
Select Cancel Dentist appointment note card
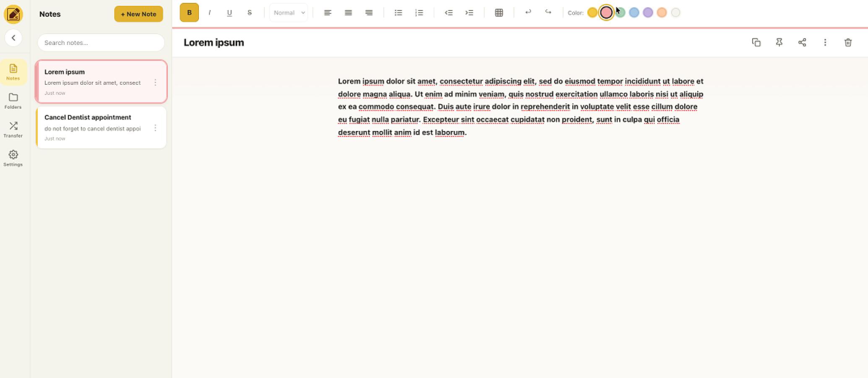tap(101, 127)
